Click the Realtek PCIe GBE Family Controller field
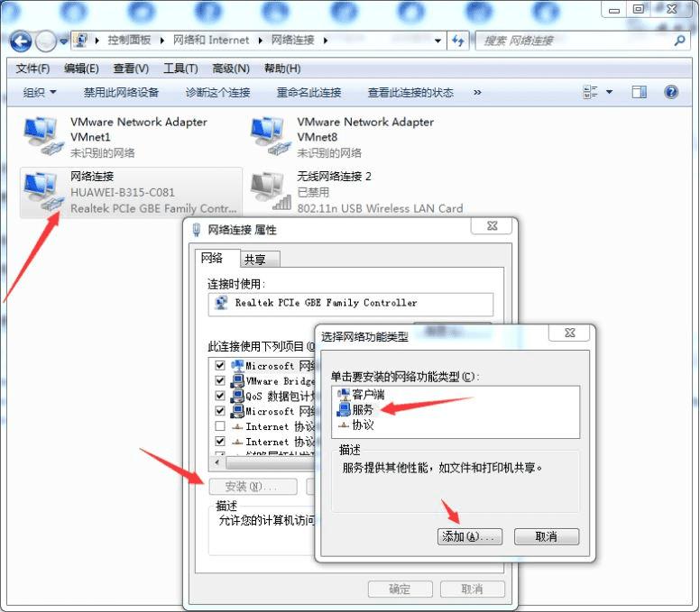 coord(351,304)
